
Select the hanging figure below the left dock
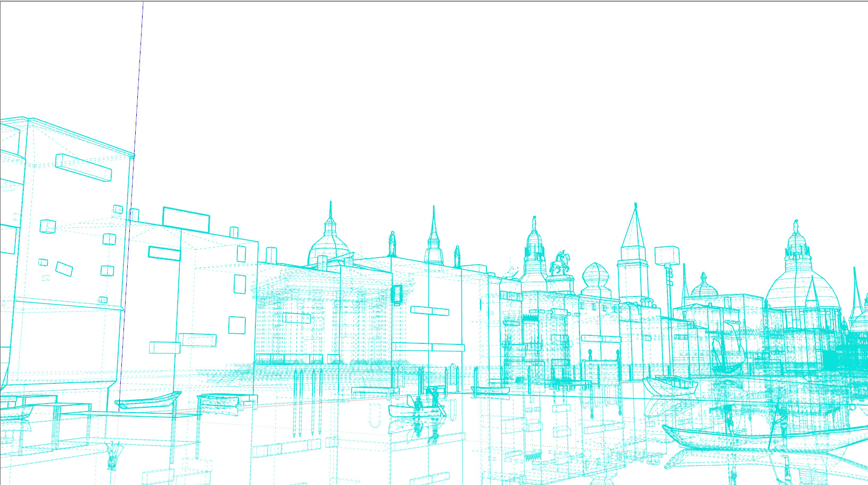tap(112, 456)
